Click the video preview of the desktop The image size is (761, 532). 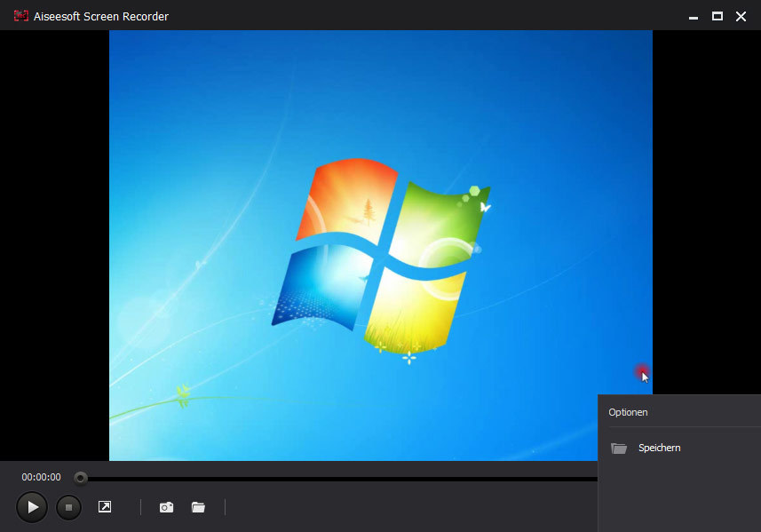pyautogui.click(x=380, y=246)
